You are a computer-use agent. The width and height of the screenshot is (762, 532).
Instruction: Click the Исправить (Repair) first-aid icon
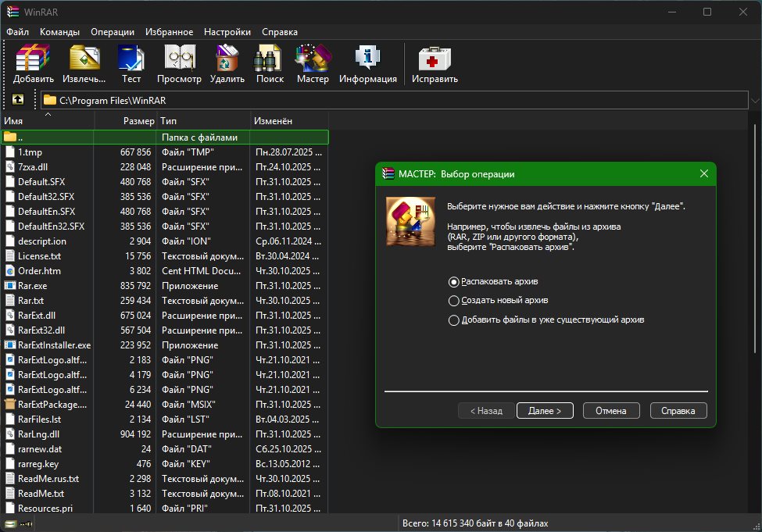pyautogui.click(x=435, y=63)
